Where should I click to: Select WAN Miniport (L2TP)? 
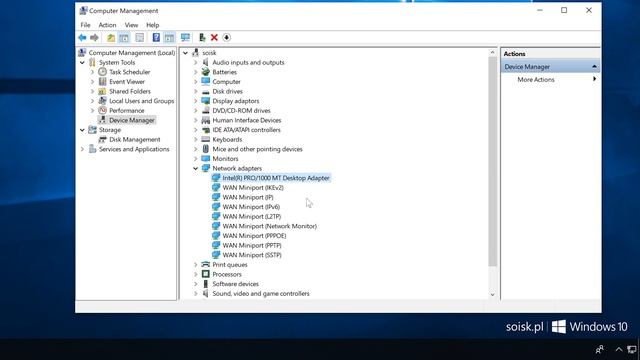tap(252, 216)
